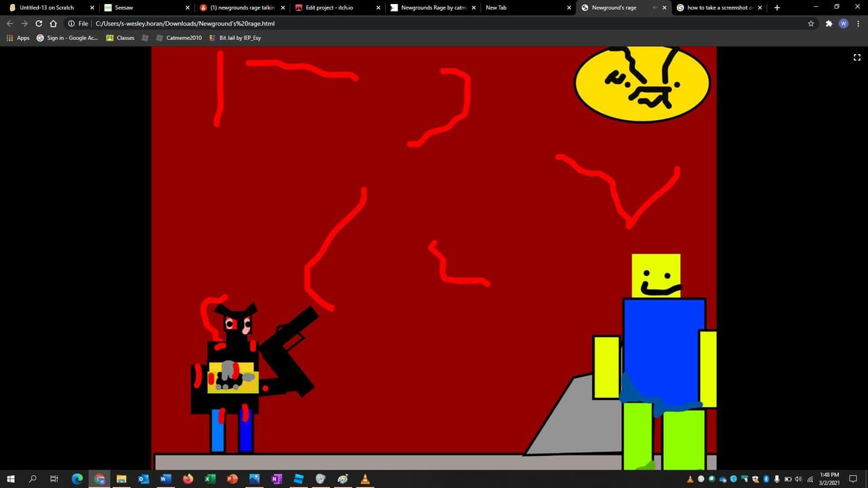This screenshot has width=868, height=488.
Task: Click the VLC cone icon in the system tray
Action: (690, 479)
